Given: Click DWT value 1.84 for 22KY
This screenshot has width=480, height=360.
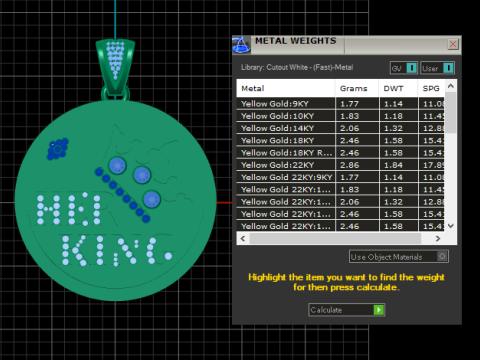Looking at the screenshot, I should click(393, 165).
